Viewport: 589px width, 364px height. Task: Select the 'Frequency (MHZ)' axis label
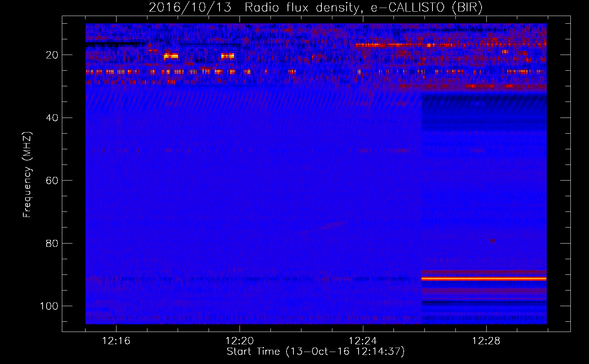pyautogui.click(x=27, y=174)
